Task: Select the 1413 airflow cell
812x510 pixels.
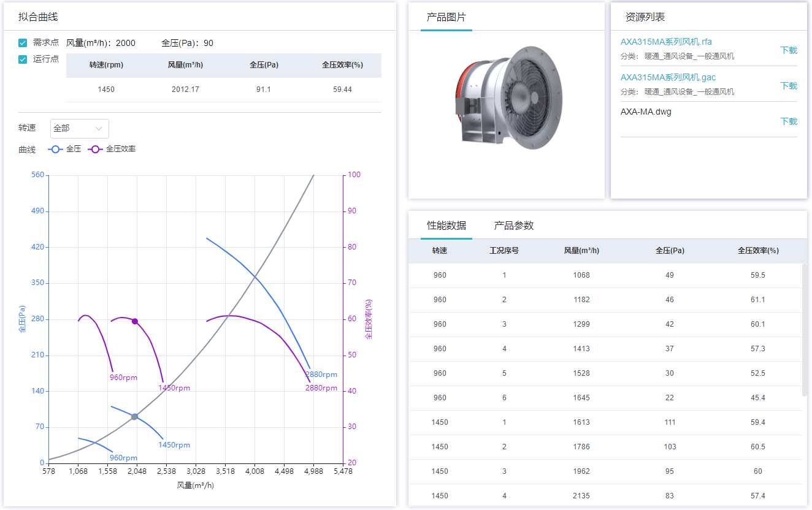Action: click(x=581, y=349)
